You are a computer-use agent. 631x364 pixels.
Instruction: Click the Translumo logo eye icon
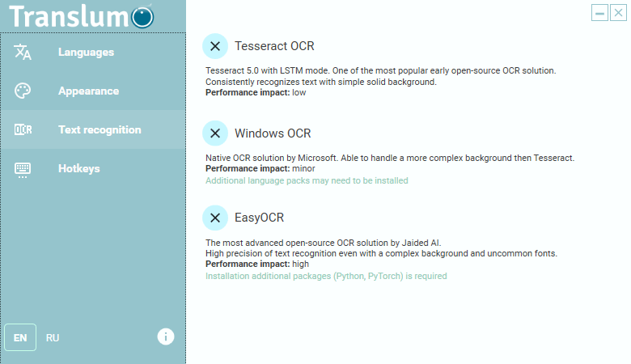click(x=142, y=17)
